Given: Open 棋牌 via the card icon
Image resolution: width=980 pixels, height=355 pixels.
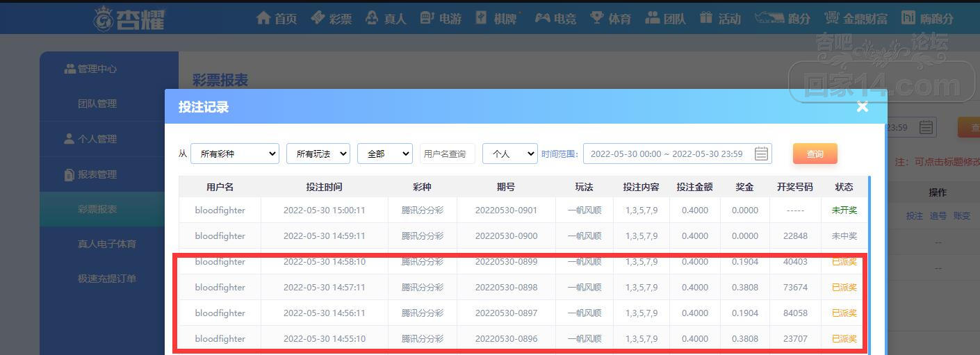Looking at the screenshot, I should 482,18.
